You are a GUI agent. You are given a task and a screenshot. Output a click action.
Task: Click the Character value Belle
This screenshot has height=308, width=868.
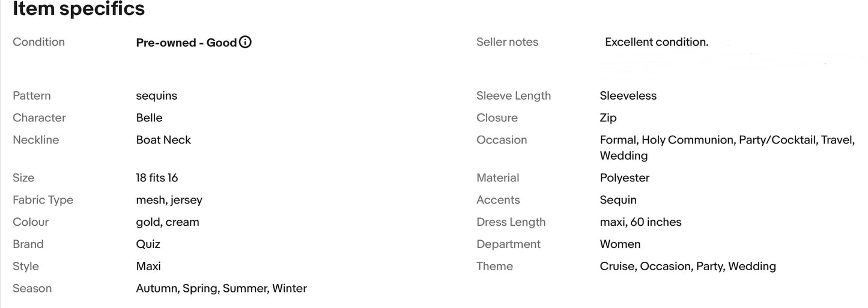click(x=150, y=118)
